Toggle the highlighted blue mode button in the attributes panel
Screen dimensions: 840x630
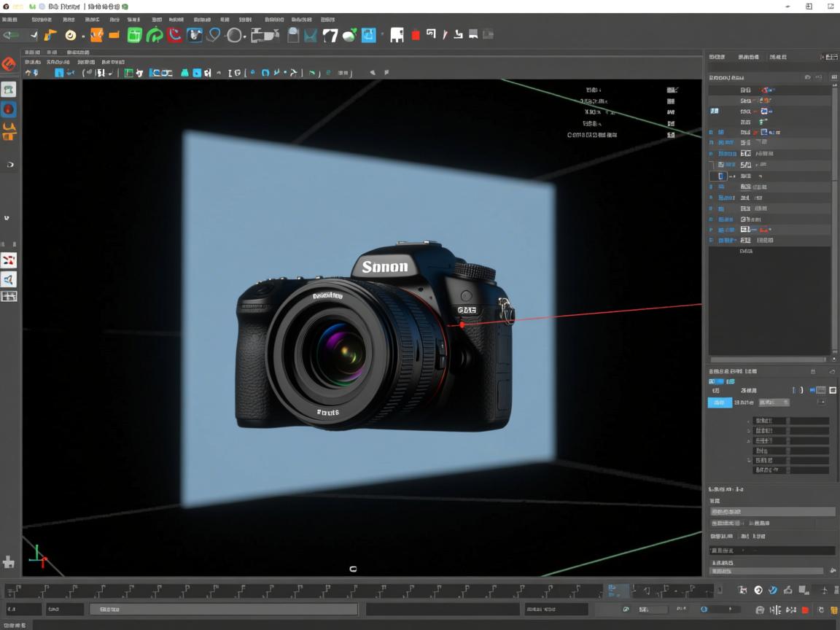(720, 402)
